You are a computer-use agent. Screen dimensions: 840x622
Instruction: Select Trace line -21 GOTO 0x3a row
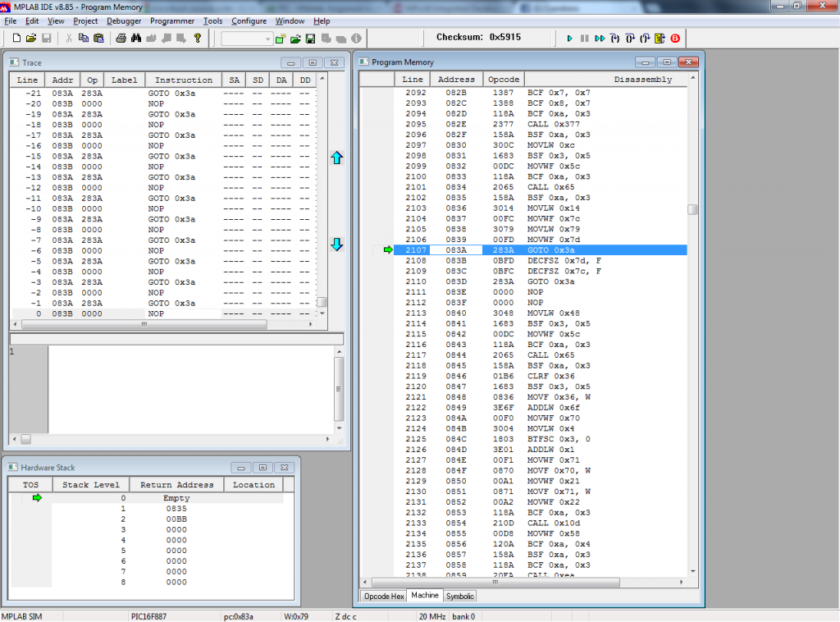click(163, 94)
